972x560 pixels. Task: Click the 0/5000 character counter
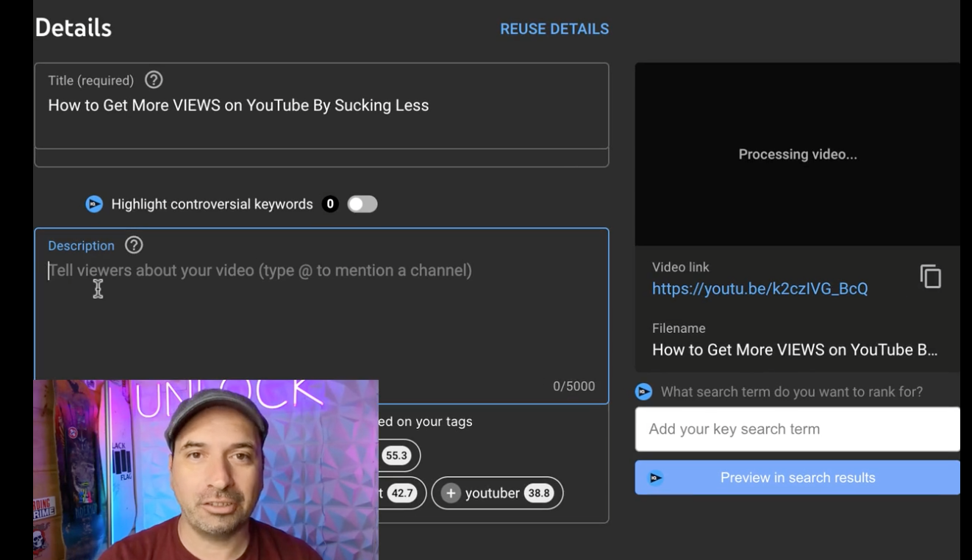pos(573,387)
